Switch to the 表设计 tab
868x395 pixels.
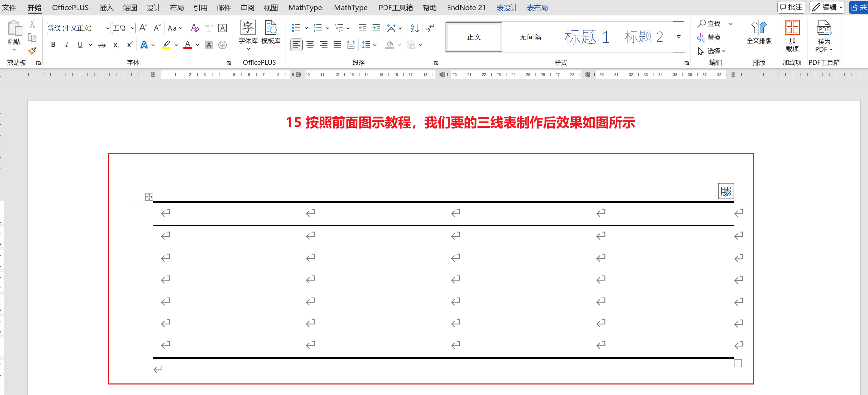point(506,8)
